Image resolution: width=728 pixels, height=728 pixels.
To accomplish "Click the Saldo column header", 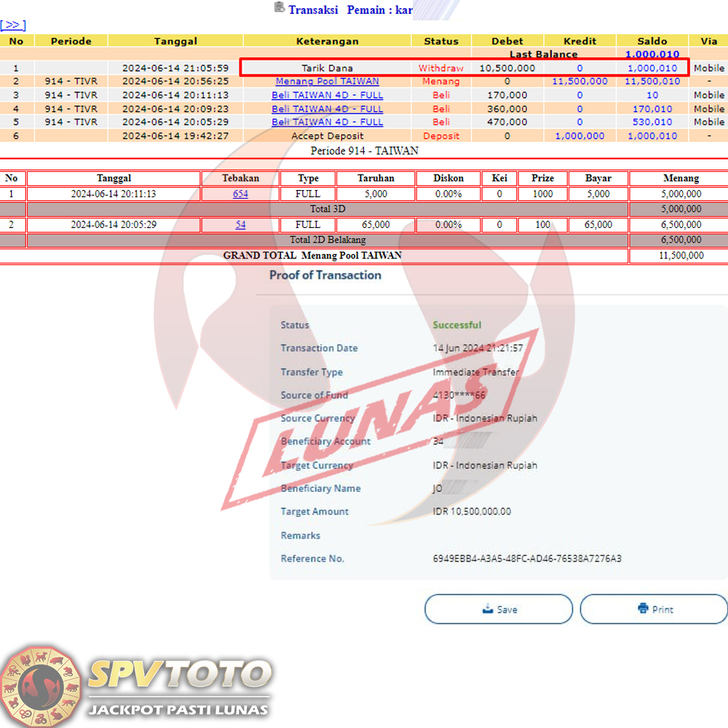I will point(652,41).
